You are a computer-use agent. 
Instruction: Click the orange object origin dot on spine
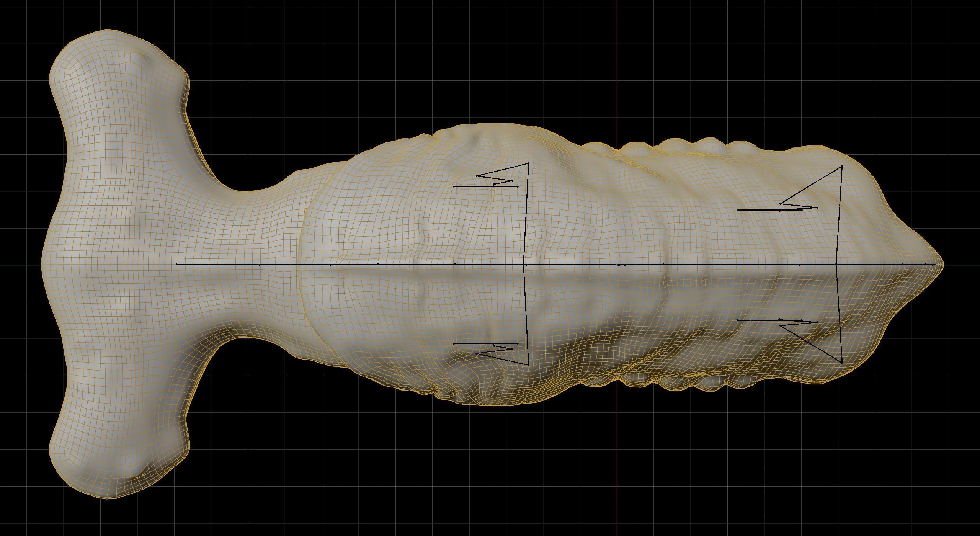point(617,265)
